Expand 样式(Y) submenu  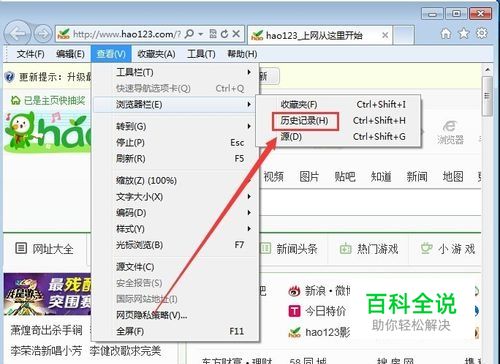[x=176, y=229]
